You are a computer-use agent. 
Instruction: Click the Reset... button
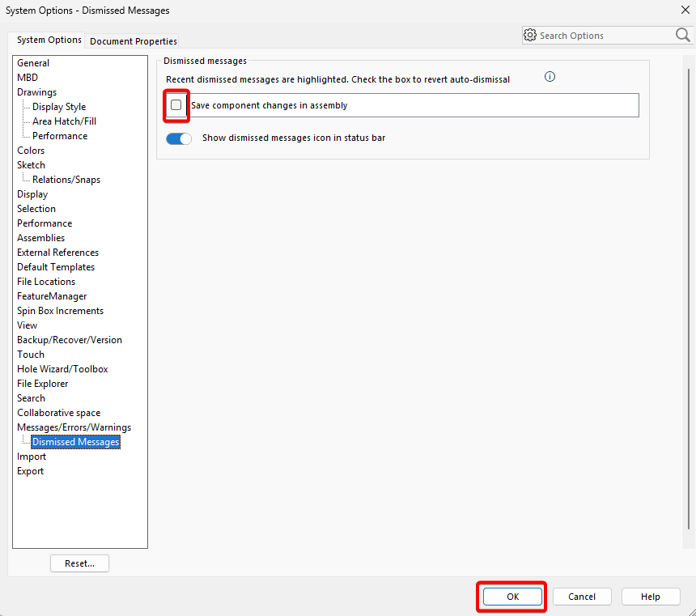[x=79, y=563]
